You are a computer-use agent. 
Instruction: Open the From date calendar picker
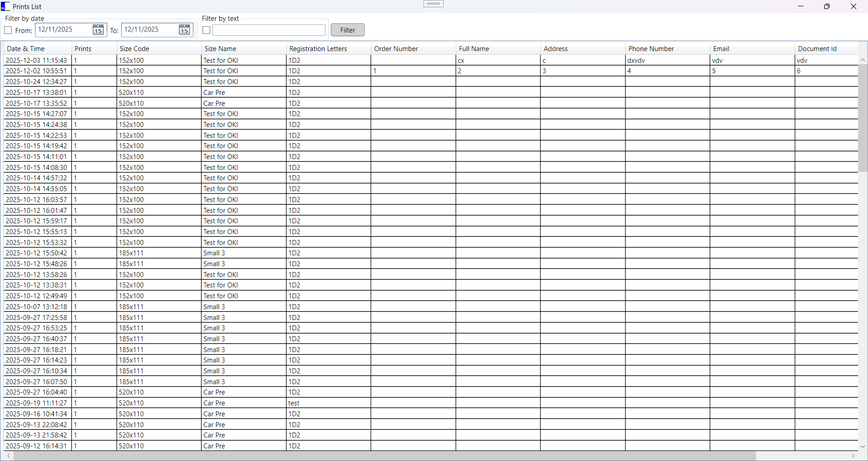[98, 30]
